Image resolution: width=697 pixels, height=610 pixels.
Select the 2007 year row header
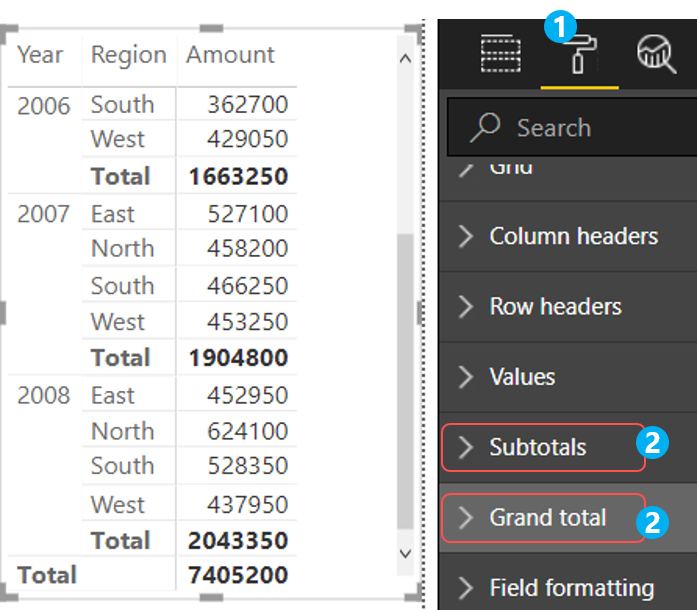coord(44,214)
